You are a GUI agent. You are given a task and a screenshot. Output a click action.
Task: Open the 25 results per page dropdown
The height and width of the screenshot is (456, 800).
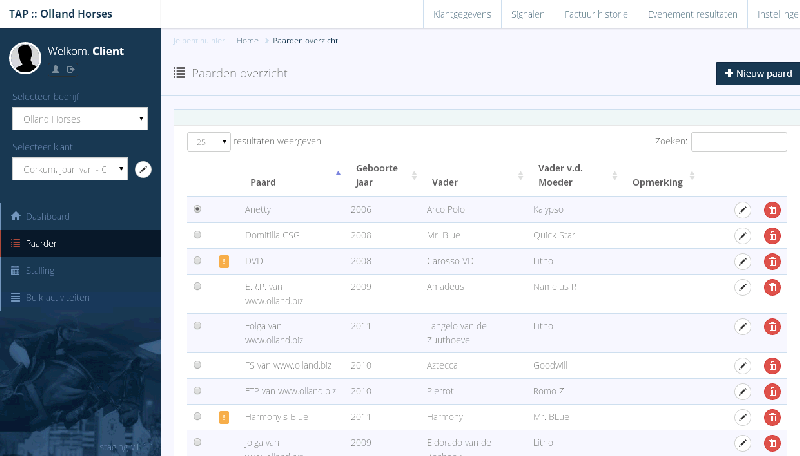(x=209, y=141)
